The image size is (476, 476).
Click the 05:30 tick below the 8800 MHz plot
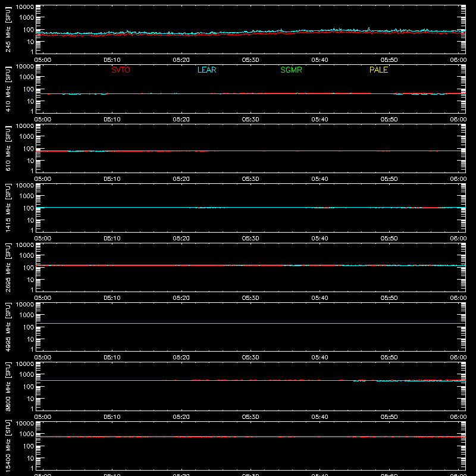coord(250,417)
